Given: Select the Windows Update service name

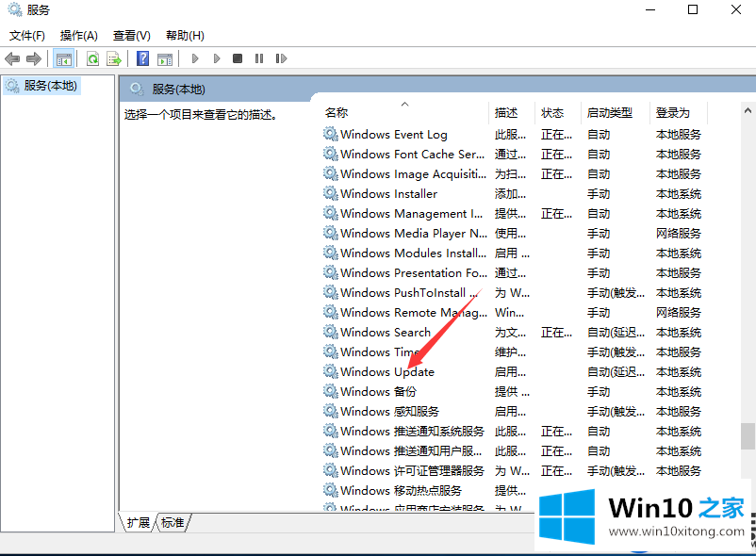Looking at the screenshot, I should point(387,372).
